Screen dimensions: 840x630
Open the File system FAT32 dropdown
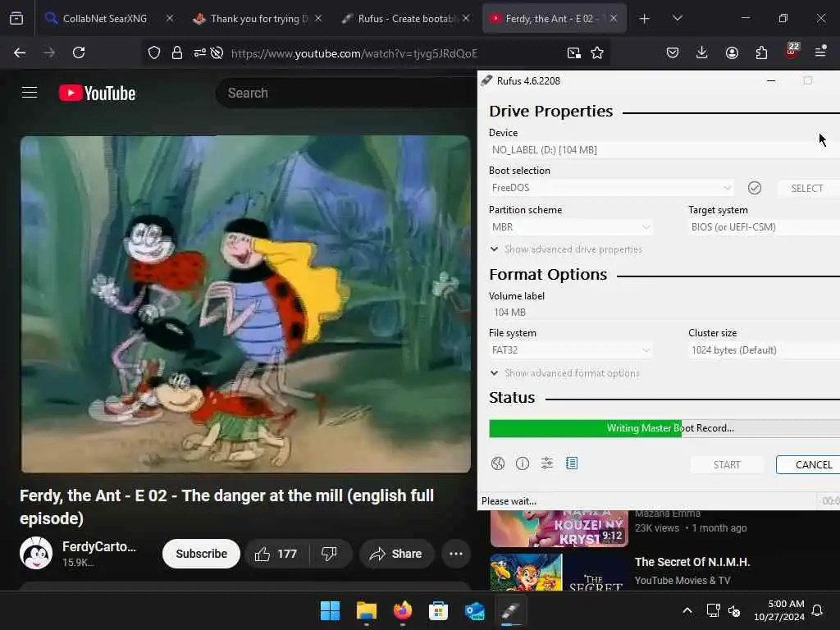coord(571,350)
